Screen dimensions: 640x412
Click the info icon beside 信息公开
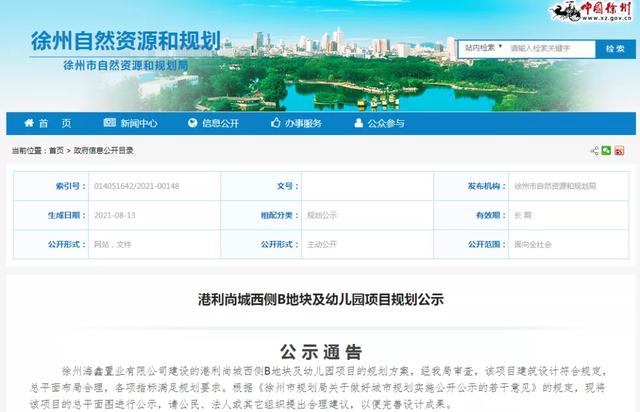(192, 123)
